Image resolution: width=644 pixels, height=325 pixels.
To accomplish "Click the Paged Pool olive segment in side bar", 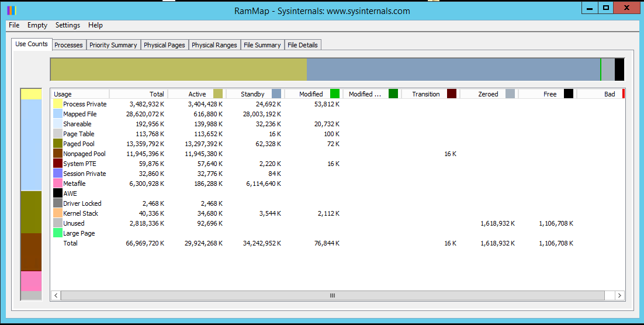I will pyautogui.click(x=31, y=212).
